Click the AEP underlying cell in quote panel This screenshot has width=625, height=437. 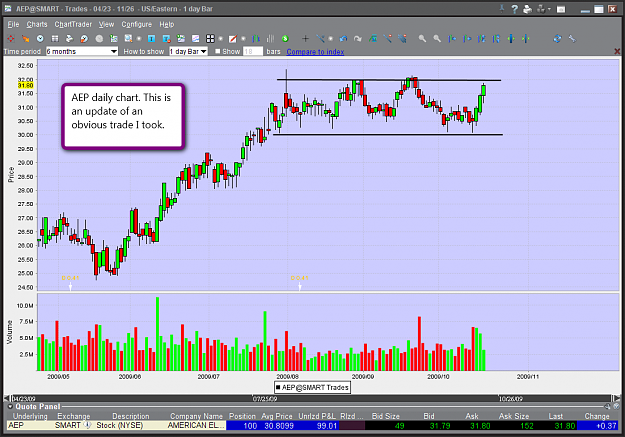coord(28,425)
